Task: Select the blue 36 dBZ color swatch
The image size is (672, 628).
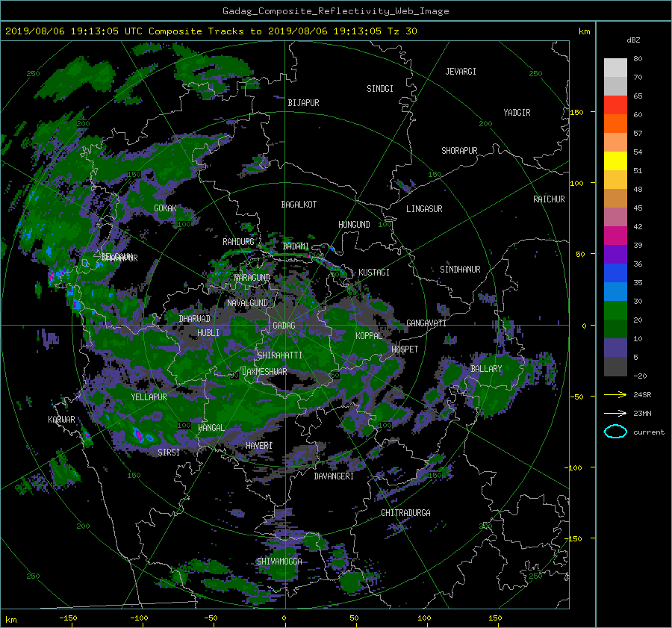Action: 615,273
